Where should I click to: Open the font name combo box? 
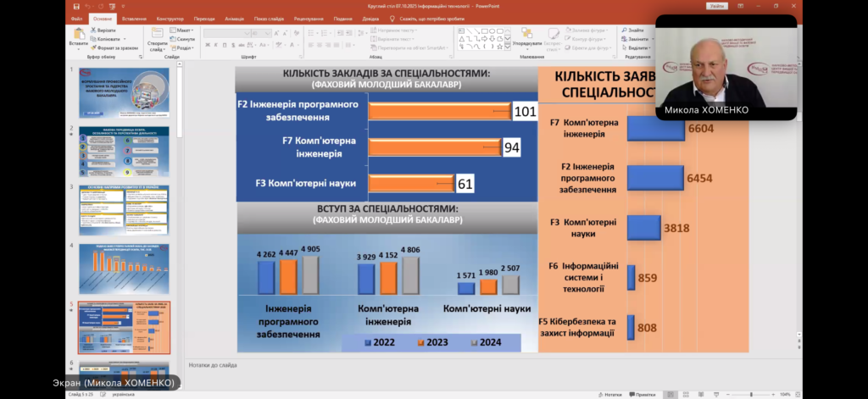[x=225, y=32]
